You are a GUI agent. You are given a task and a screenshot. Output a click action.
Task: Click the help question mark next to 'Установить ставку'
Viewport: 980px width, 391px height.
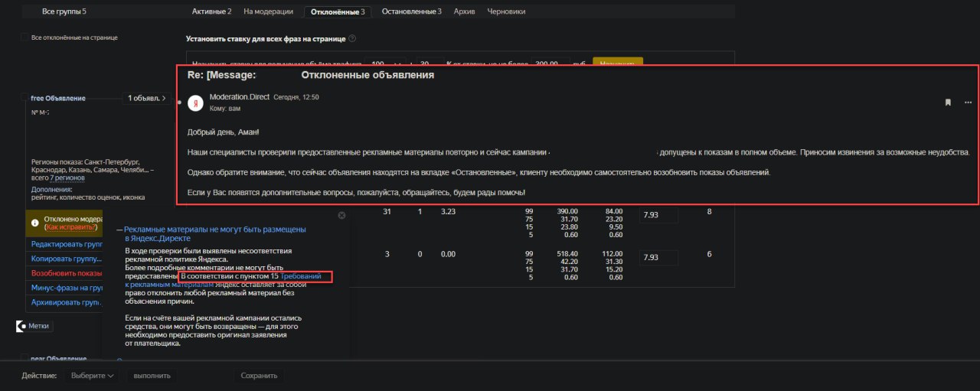click(x=352, y=38)
